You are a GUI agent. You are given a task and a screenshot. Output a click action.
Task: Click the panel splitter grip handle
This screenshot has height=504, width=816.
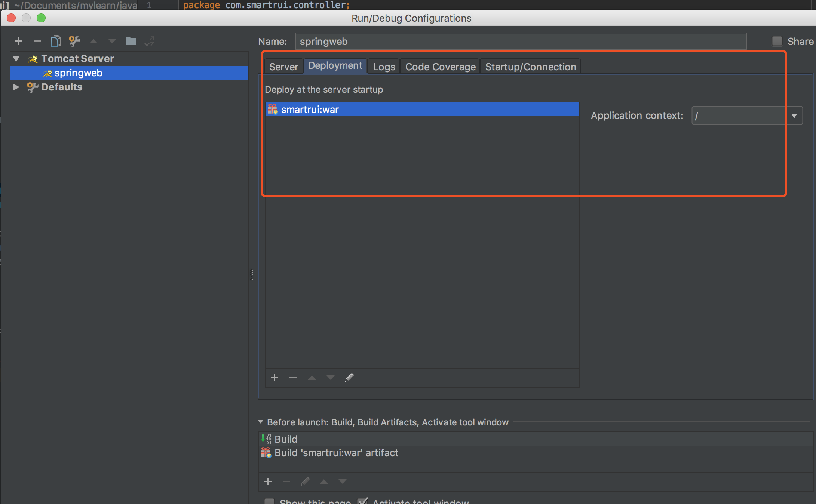pyautogui.click(x=252, y=275)
